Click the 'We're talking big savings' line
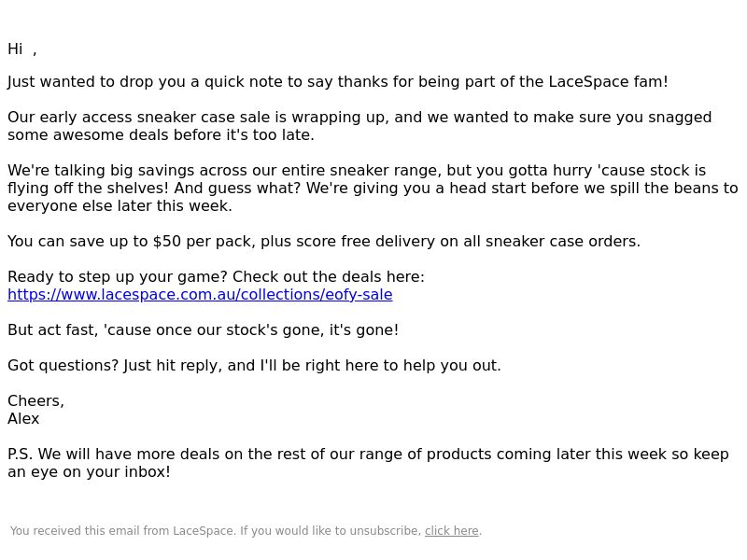747x560 pixels. (x=357, y=171)
